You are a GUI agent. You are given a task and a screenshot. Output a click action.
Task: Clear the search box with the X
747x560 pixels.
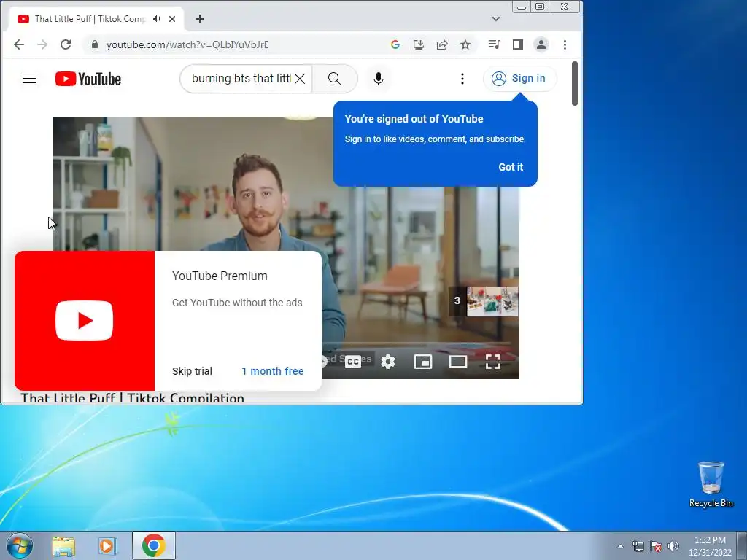(x=300, y=79)
